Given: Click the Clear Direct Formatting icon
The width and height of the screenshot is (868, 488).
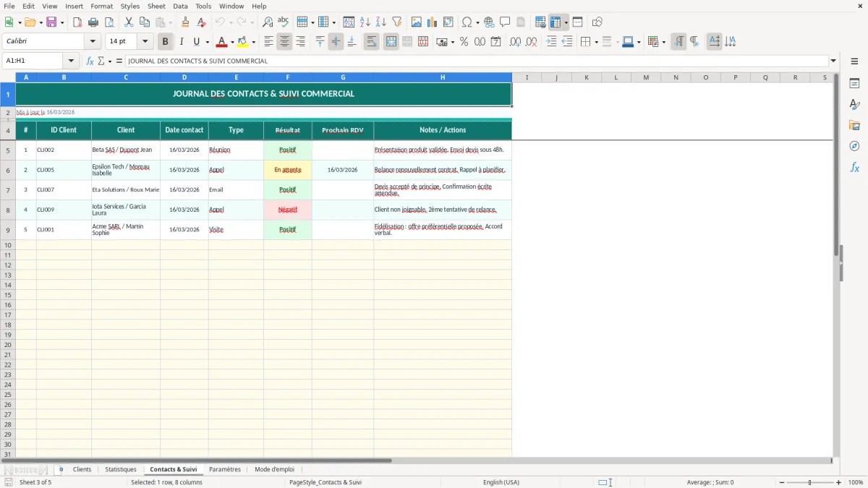Looking at the screenshot, I should (202, 22).
